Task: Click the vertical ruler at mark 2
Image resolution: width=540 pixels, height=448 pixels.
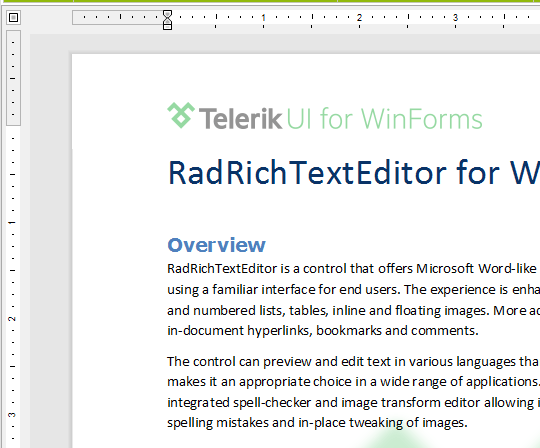Action: coord(12,319)
